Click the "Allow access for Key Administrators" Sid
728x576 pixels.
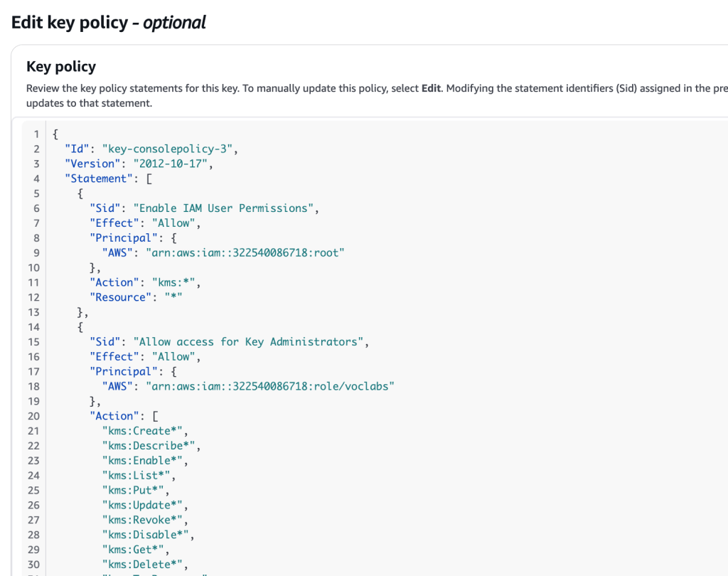tap(251, 342)
